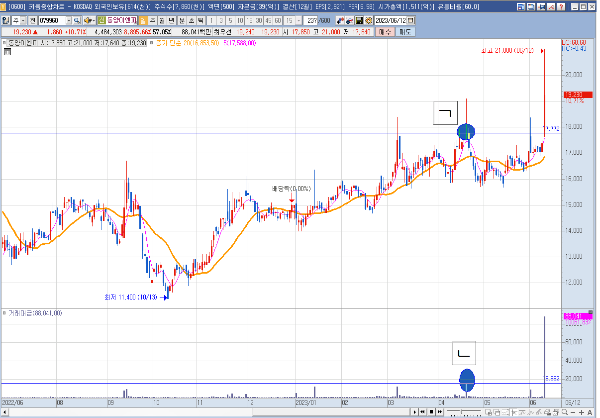Click the horizontal scrollbar thumb
Viewport: 600px width, 418px height.
pyautogui.click(x=331, y=412)
